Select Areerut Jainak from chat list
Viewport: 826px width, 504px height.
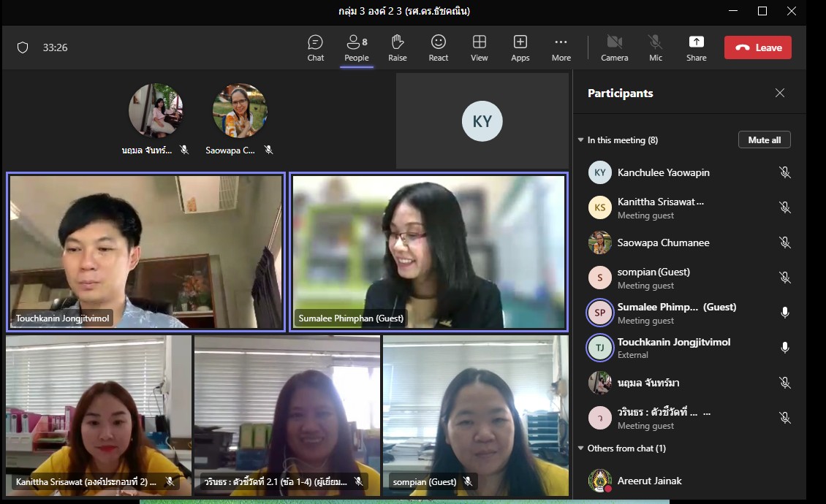pos(649,481)
